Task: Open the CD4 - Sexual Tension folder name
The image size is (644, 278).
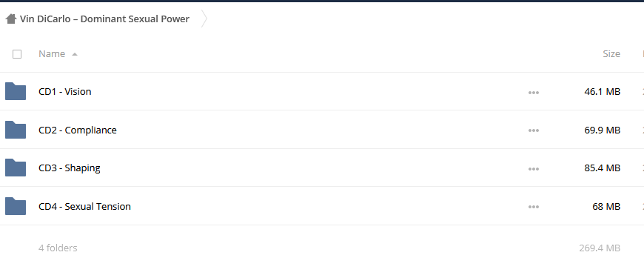Action: (x=84, y=206)
